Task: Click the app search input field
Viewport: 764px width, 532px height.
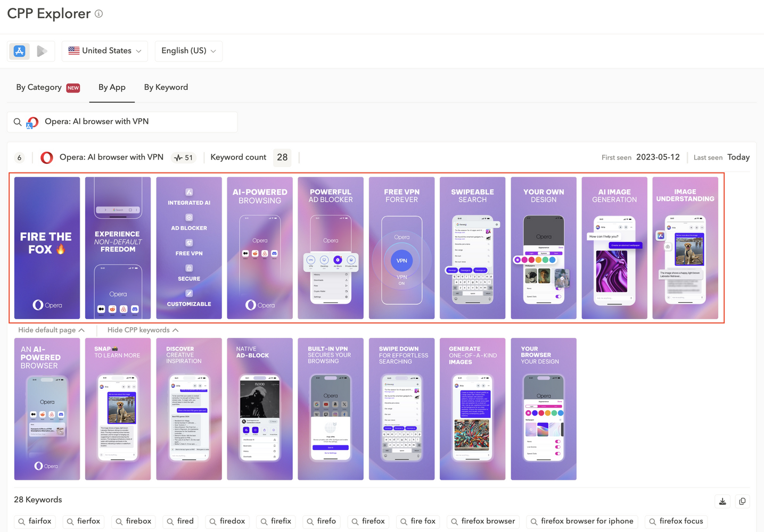Action: point(122,122)
